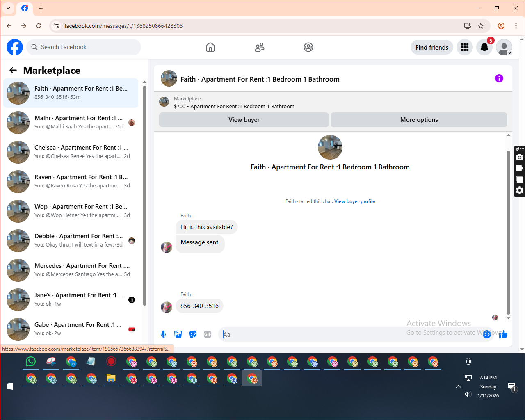Open Chelsea apartment conversation

click(71, 152)
